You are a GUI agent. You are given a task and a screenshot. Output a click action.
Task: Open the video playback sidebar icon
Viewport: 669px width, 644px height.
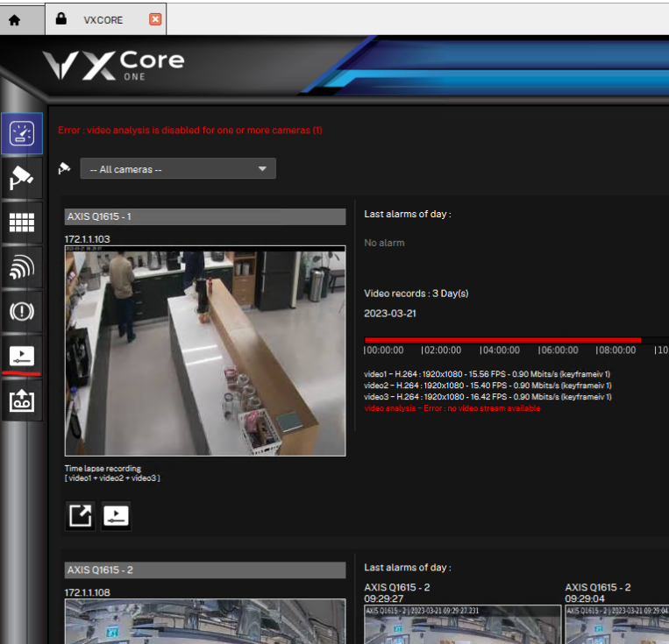tap(22, 356)
